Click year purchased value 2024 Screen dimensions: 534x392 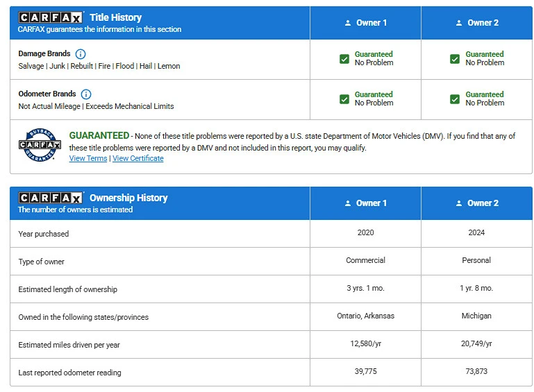tap(476, 232)
